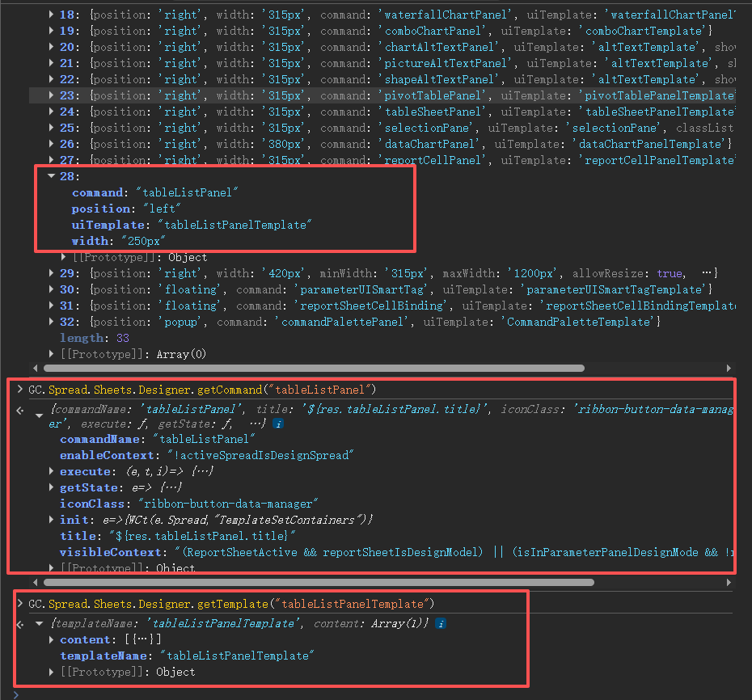The image size is (752, 700).
Task: Click the 'CommandPaletteTemplate' string
Action: coord(578,322)
